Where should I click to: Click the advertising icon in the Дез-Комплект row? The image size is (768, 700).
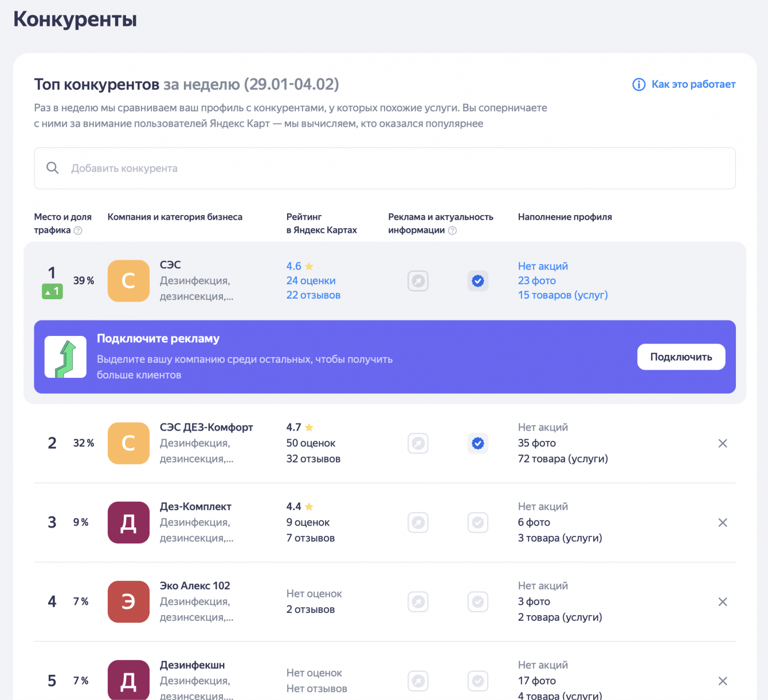(x=418, y=522)
